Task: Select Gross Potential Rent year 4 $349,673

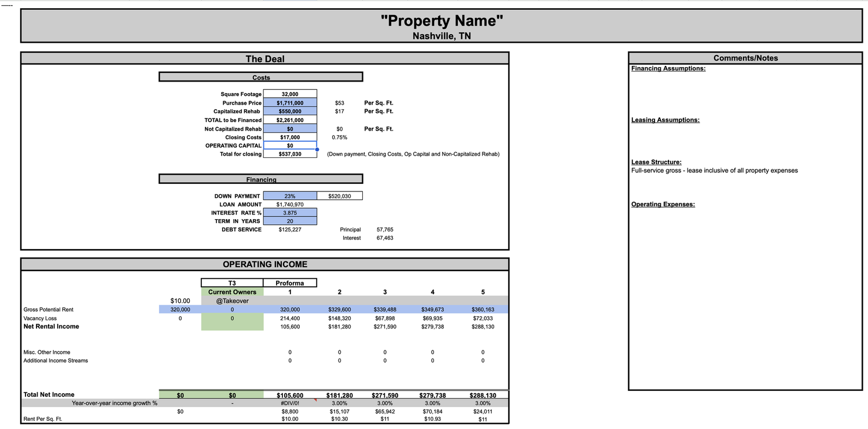Action: [x=432, y=310]
